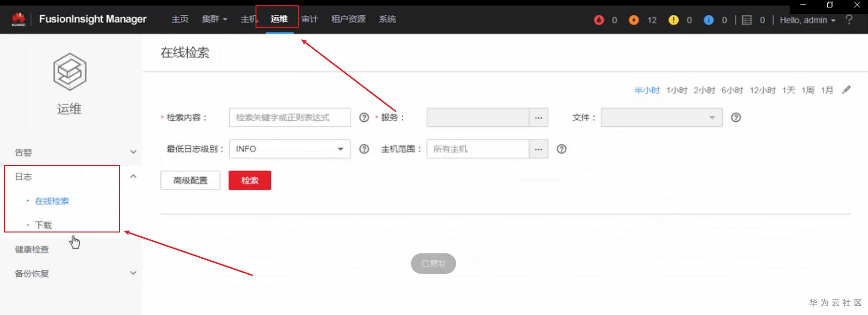Select the 1周 time range
Viewport: 868px width, 315px height.
[808, 90]
